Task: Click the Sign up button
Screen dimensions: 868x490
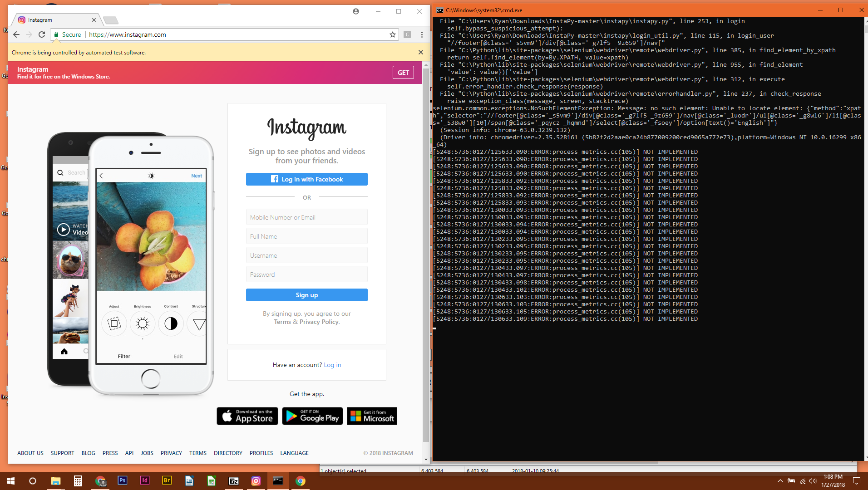Action: click(x=306, y=295)
